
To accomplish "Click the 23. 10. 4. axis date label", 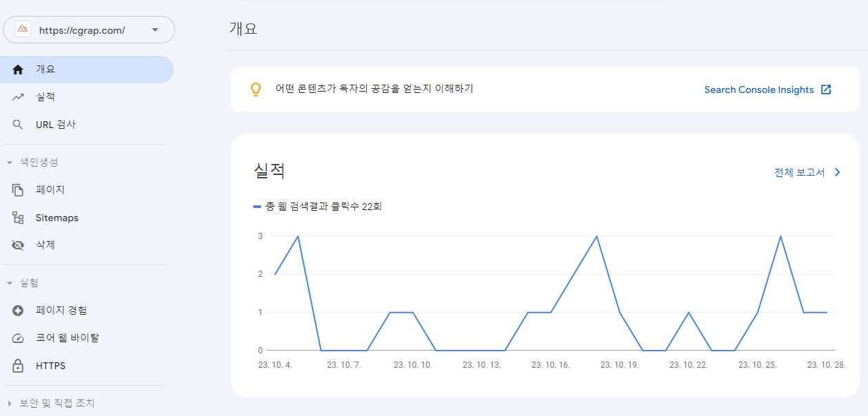I will tap(275, 365).
